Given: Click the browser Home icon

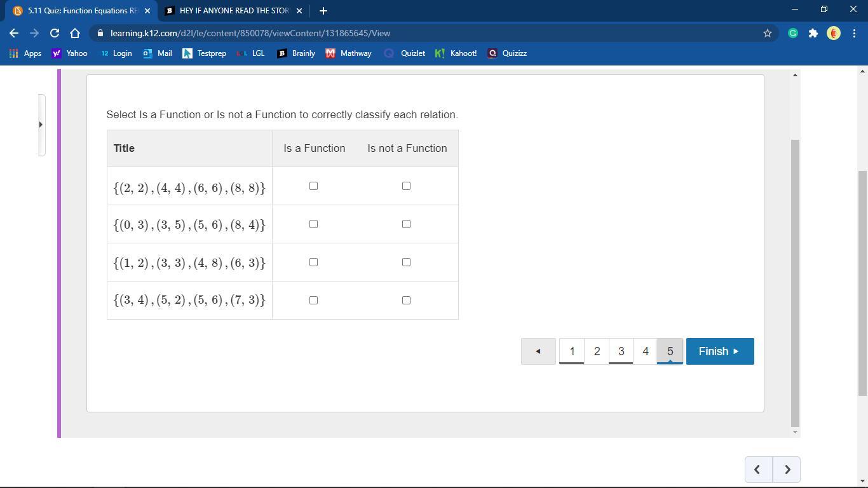Looking at the screenshot, I should click(75, 33).
